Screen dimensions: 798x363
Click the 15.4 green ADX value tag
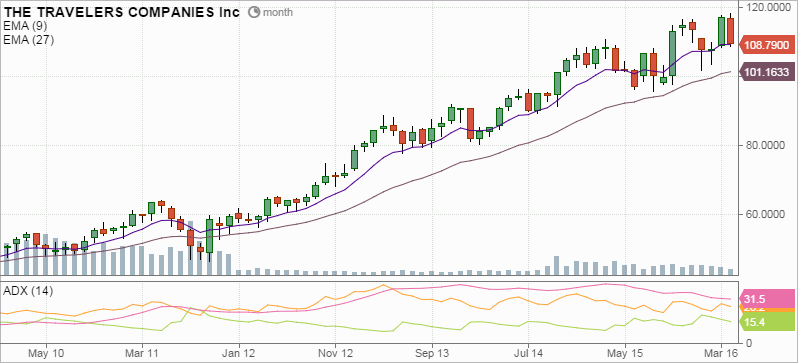click(766, 321)
